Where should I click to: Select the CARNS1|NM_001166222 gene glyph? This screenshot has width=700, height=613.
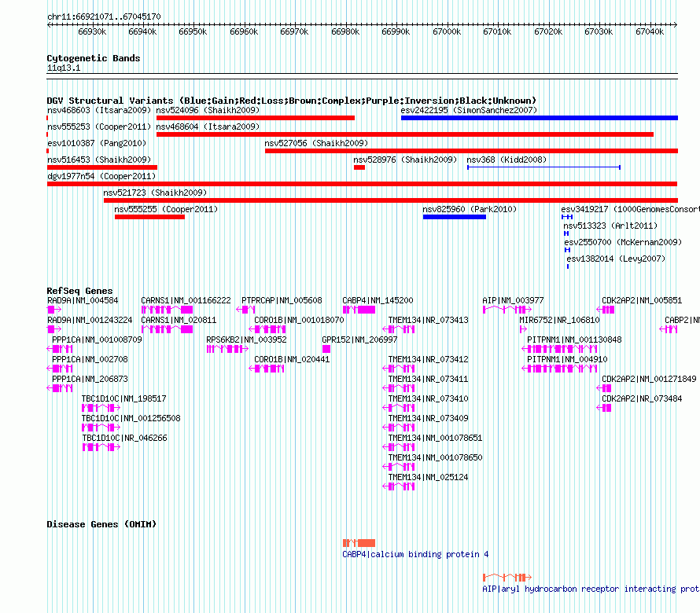click(x=167, y=310)
